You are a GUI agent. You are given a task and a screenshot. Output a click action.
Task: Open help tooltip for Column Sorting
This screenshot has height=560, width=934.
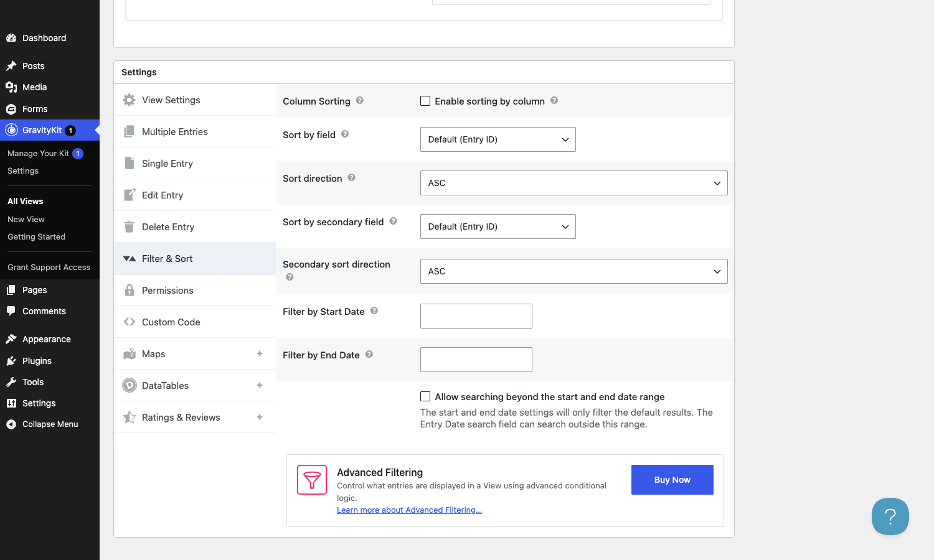coord(360,101)
